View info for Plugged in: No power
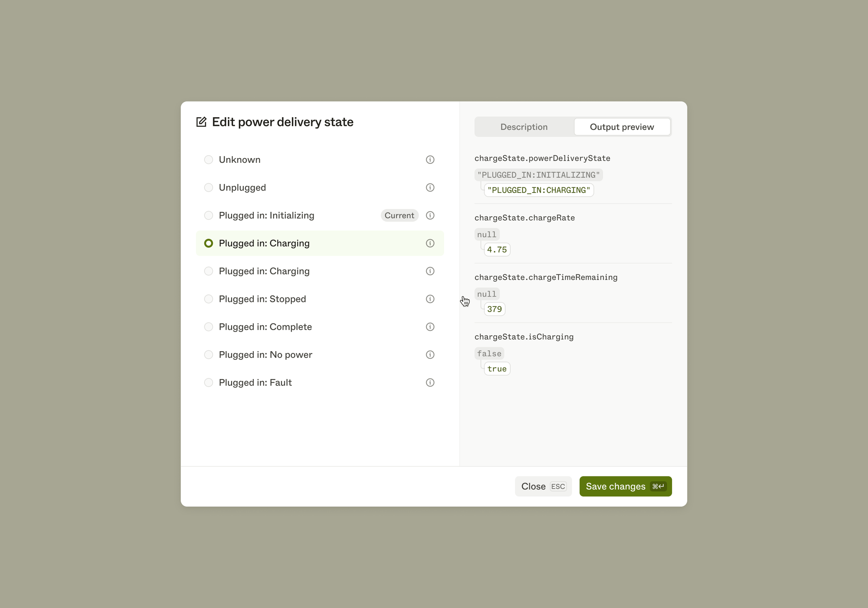This screenshot has width=868, height=608. click(430, 355)
